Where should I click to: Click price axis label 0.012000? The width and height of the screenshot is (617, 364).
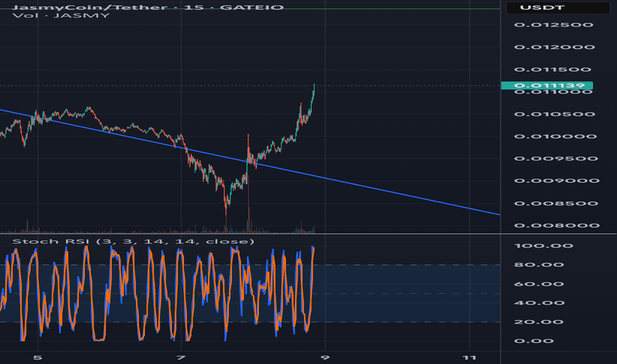coord(554,47)
